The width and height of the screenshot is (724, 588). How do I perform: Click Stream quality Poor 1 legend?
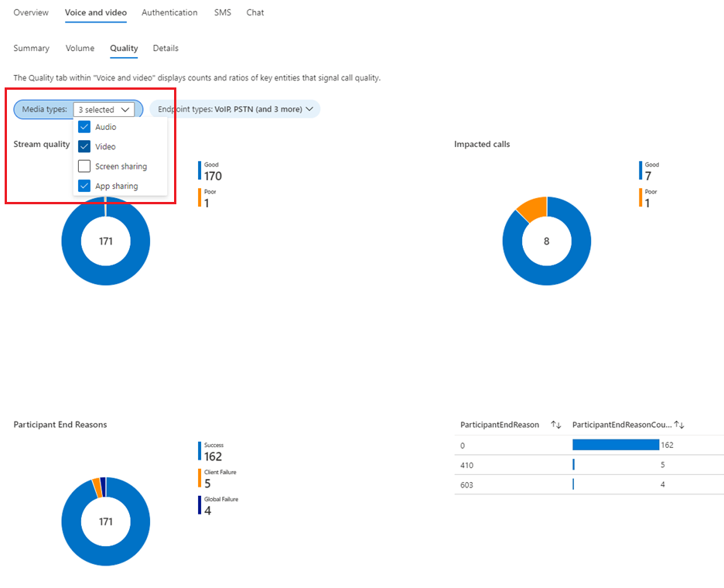207,199
